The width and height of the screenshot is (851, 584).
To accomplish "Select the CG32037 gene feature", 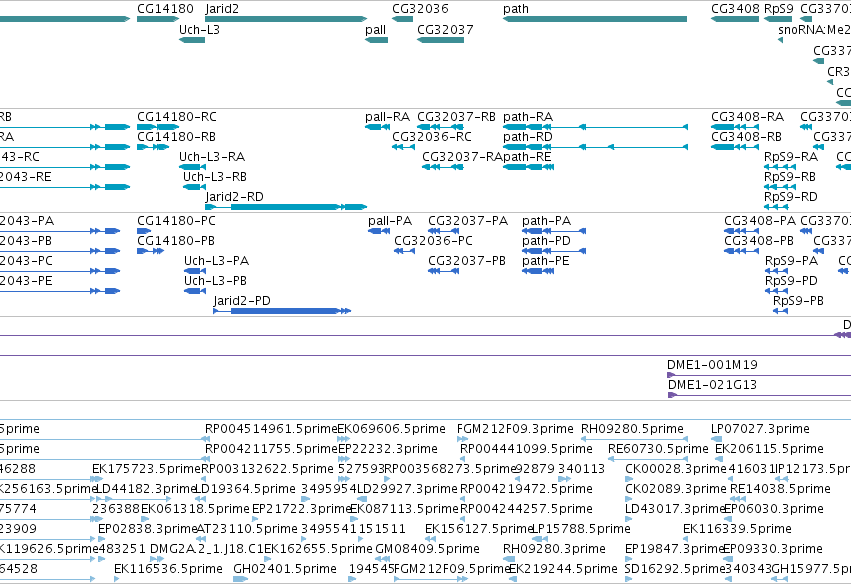I will point(440,40).
